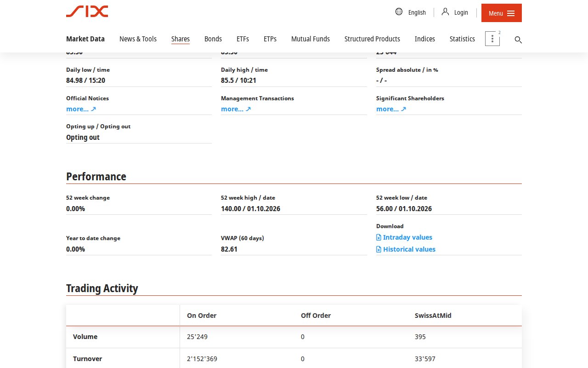Open the red Menu button

[502, 13]
